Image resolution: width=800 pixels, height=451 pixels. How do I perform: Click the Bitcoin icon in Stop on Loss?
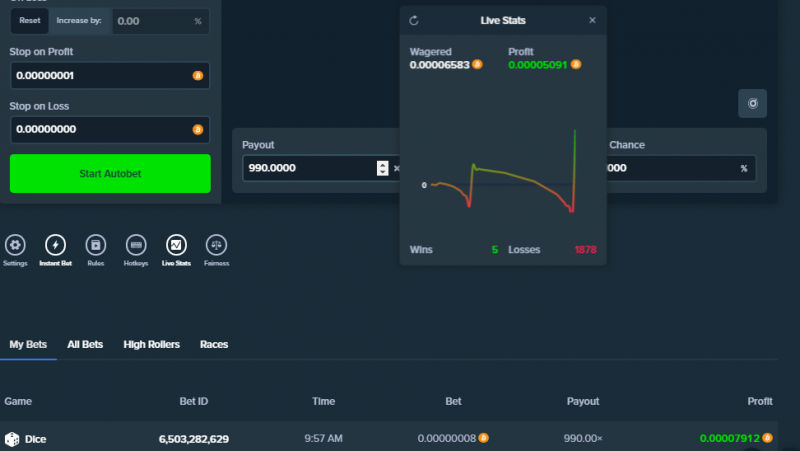tap(198, 130)
